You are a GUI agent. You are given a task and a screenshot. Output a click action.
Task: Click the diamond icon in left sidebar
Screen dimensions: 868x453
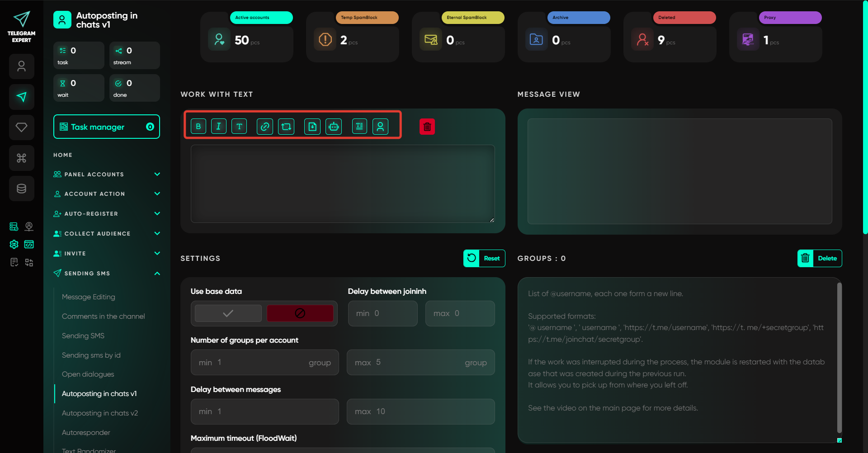[x=21, y=127]
